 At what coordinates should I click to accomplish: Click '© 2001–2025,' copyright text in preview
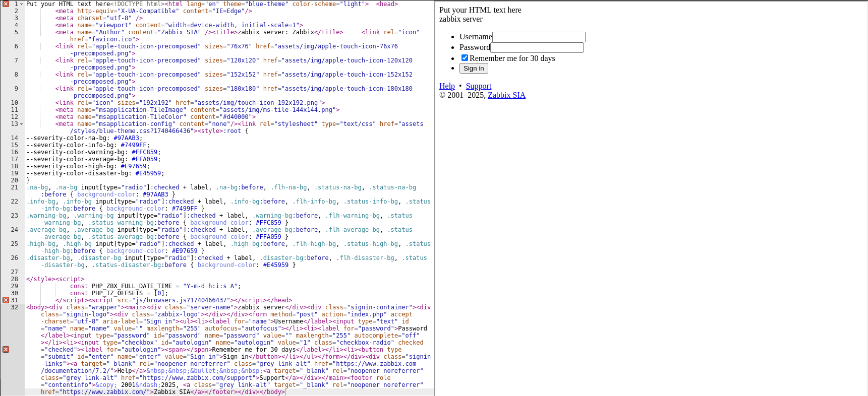point(462,95)
